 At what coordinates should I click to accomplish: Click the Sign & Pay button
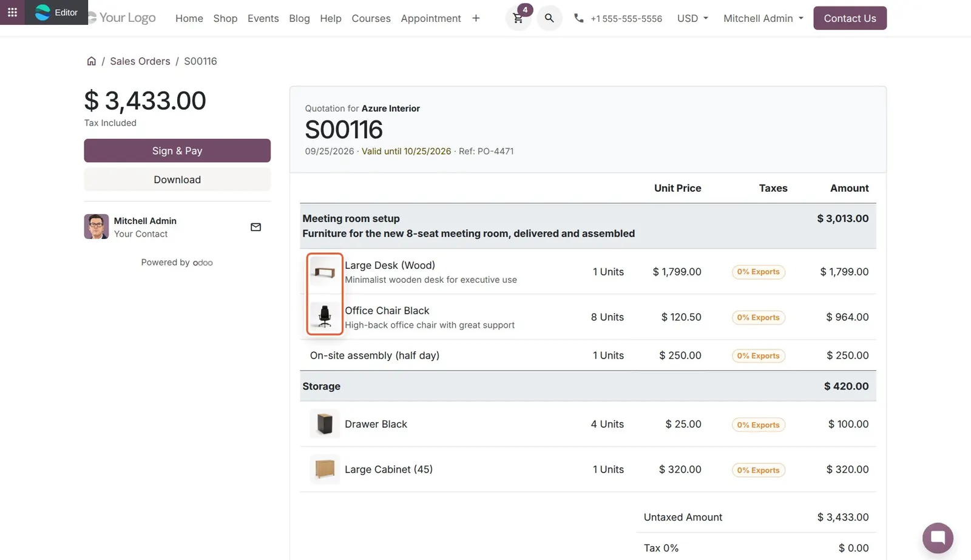click(x=177, y=150)
